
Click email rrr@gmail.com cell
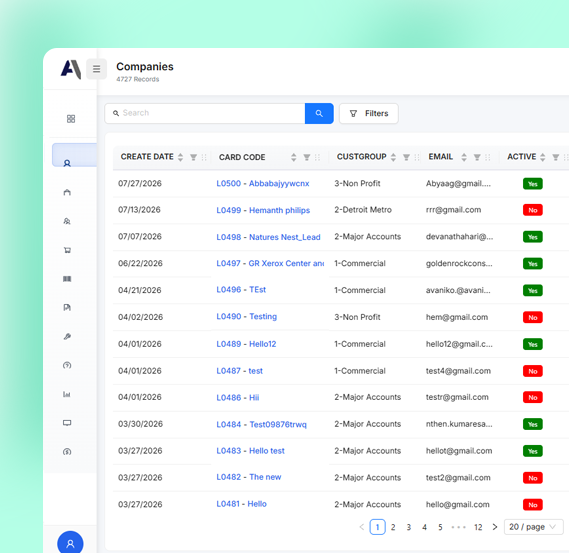(454, 210)
